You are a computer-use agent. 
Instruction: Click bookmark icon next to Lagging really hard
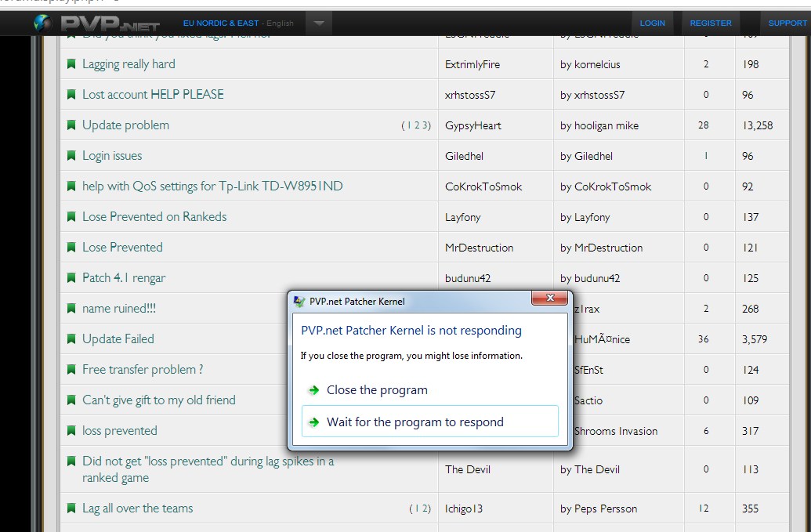71,64
